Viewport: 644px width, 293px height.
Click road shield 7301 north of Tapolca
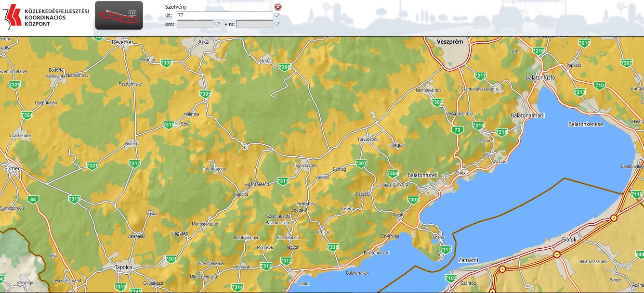(171, 259)
